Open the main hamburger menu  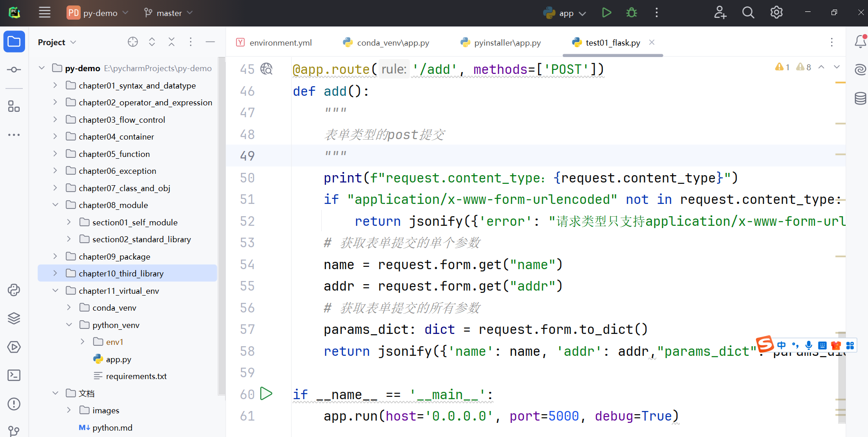45,13
